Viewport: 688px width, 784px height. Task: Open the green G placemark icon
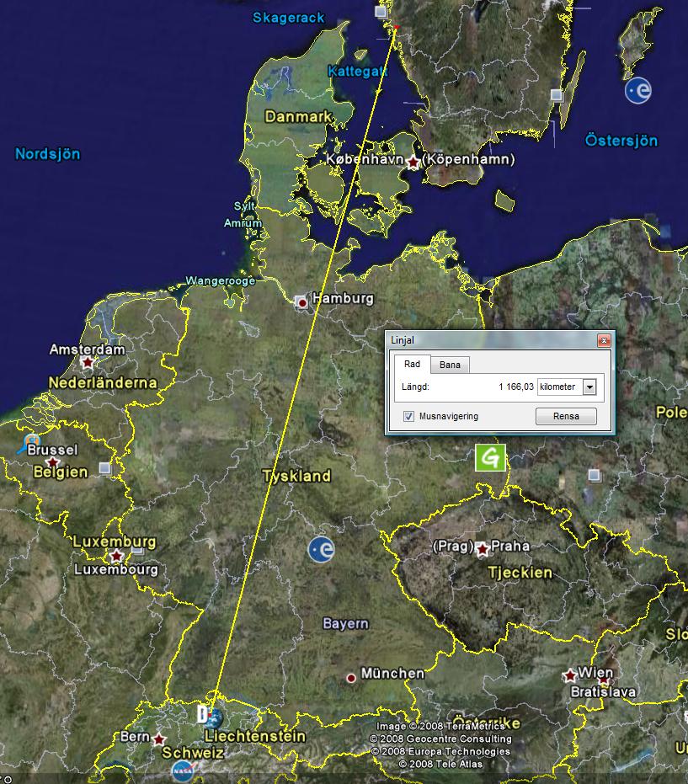click(x=490, y=457)
